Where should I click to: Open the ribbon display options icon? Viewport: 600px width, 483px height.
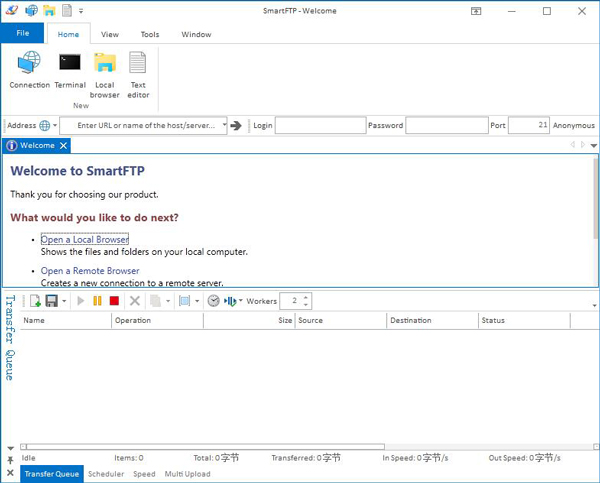point(476,11)
